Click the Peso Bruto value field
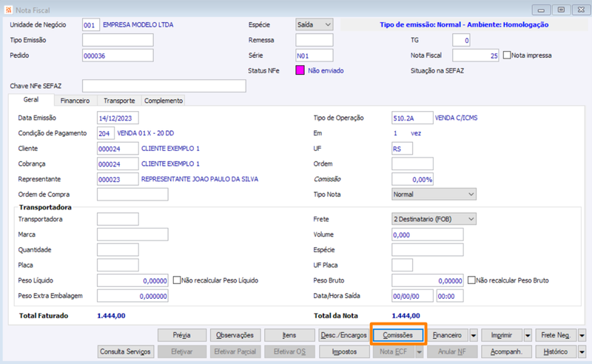The height and width of the screenshot is (364, 592). (x=428, y=280)
